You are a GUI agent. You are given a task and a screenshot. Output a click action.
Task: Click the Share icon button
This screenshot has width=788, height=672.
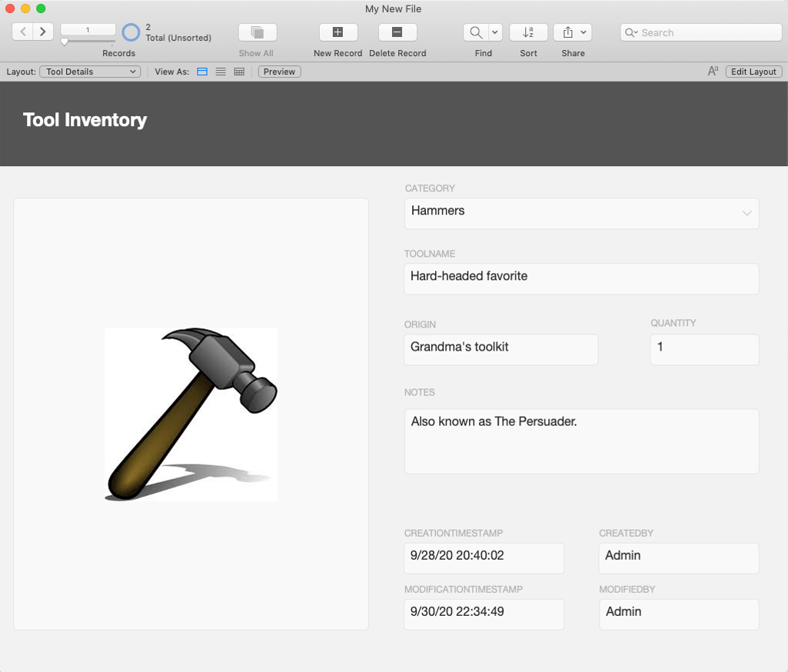click(568, 32)
